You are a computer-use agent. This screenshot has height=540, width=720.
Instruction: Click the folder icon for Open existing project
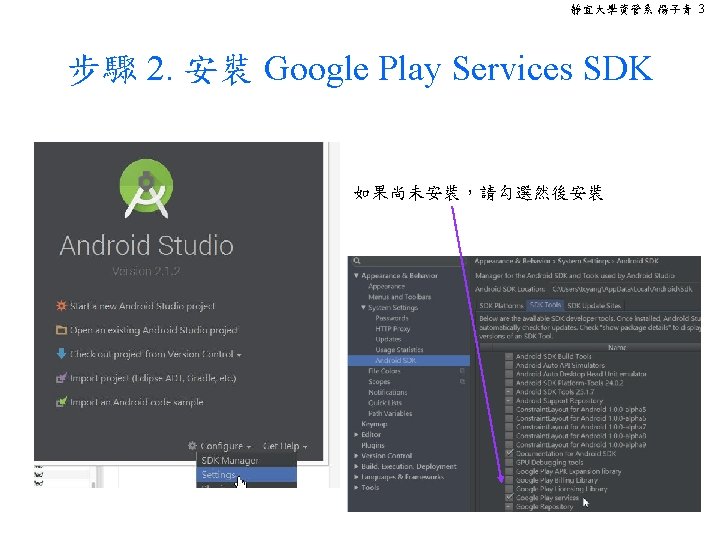click(x=61, y=330)
